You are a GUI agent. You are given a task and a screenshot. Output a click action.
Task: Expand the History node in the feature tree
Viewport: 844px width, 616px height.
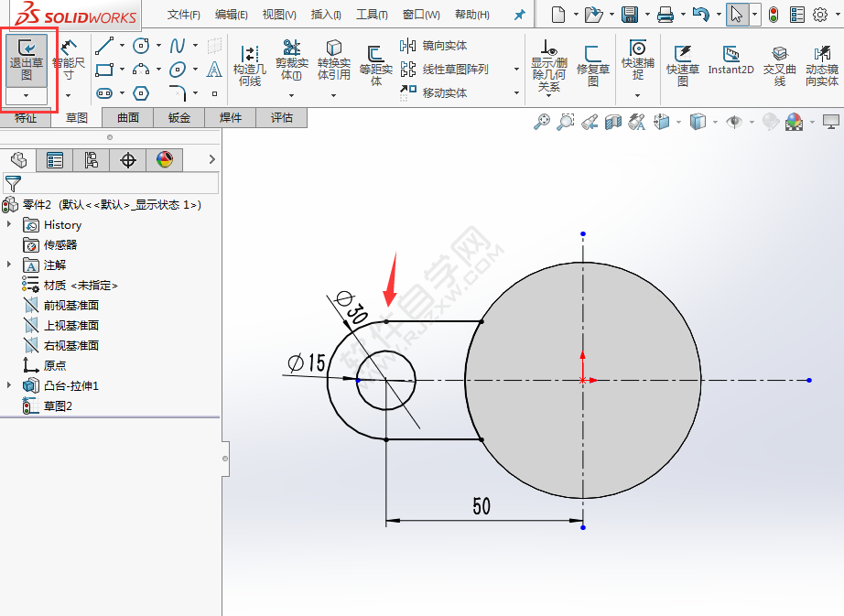[7, 224]
